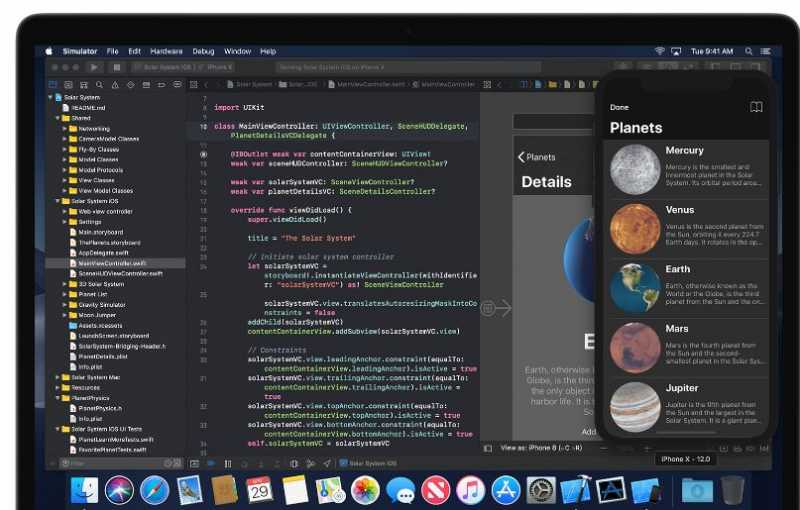
Task: Open the Simulator menu
Action: tap(80, 51)
